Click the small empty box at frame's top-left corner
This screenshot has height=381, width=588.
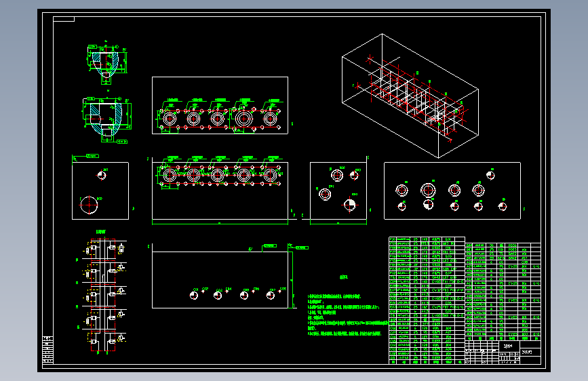tap(64, 19)
